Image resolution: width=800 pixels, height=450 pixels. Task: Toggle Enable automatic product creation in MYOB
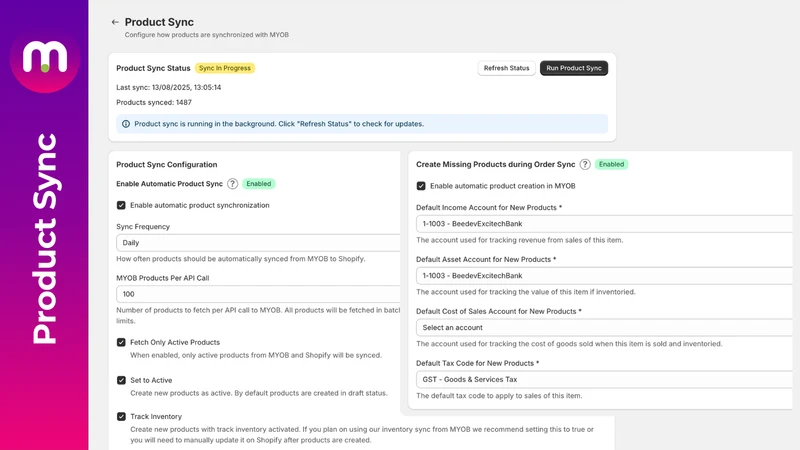[421, 186]
